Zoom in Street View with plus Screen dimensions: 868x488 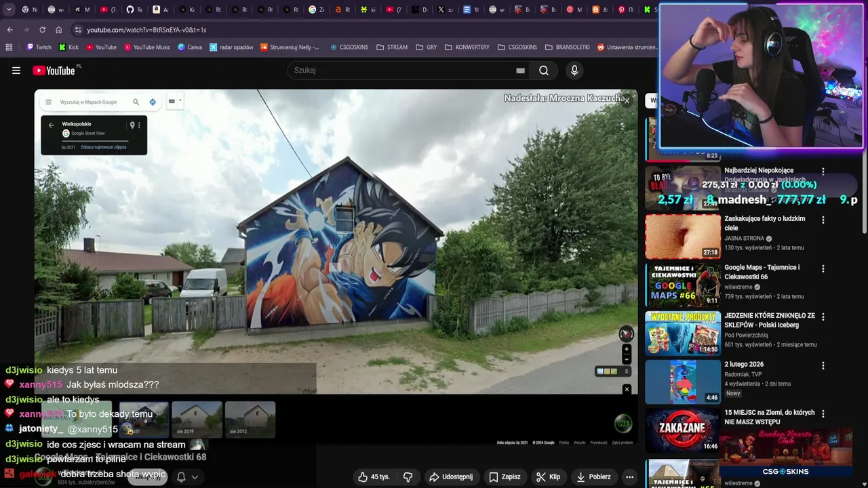[x=627, y=350]
